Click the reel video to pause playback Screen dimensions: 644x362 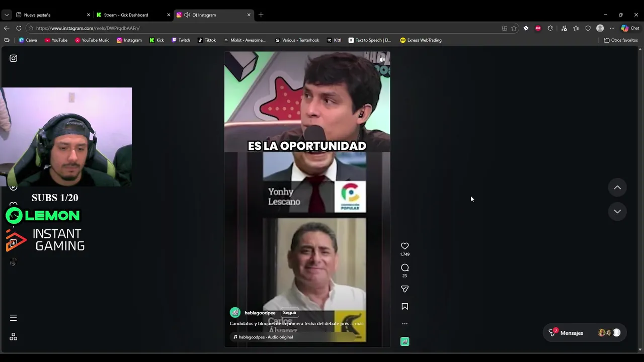point(307,199)
